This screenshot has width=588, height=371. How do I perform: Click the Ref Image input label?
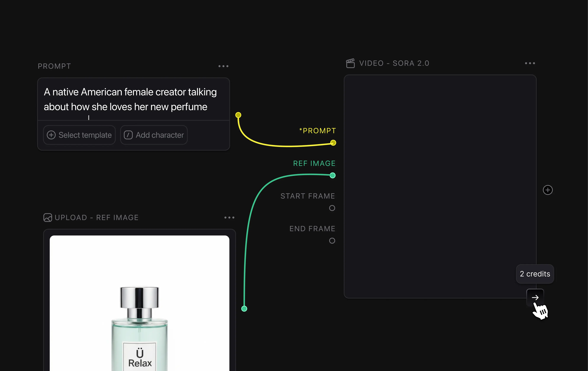[314, 163]
